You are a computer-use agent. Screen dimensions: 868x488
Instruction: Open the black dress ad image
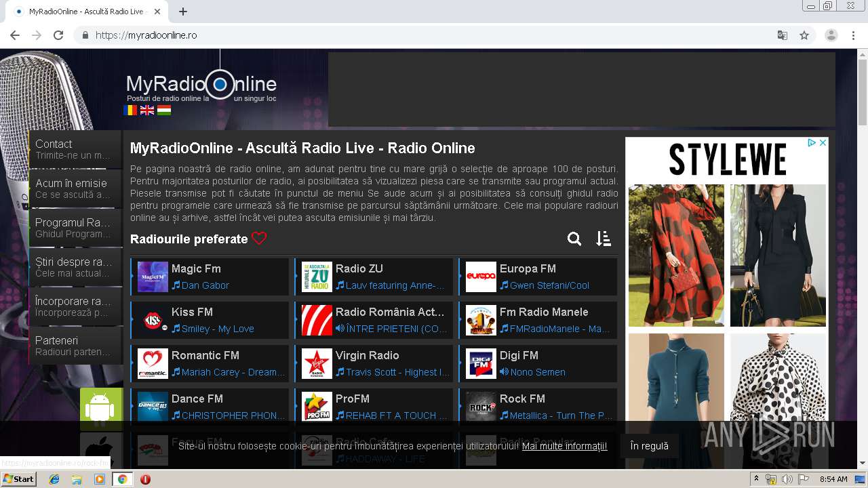pyautogui.click(x=778, y=255)
